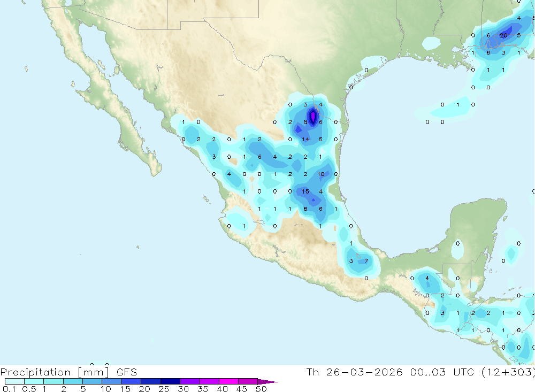Select legend swatch between 40 and 45

coord(228,381)
